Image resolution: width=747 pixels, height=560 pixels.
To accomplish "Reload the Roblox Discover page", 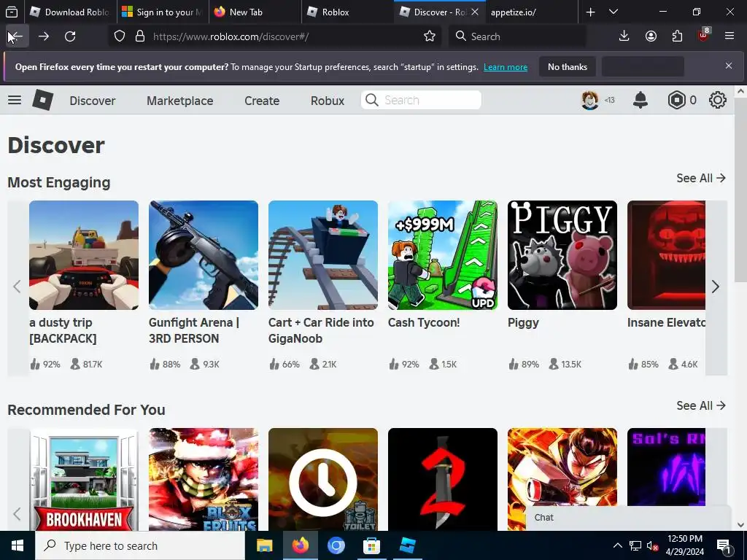I will coord(70,36).
